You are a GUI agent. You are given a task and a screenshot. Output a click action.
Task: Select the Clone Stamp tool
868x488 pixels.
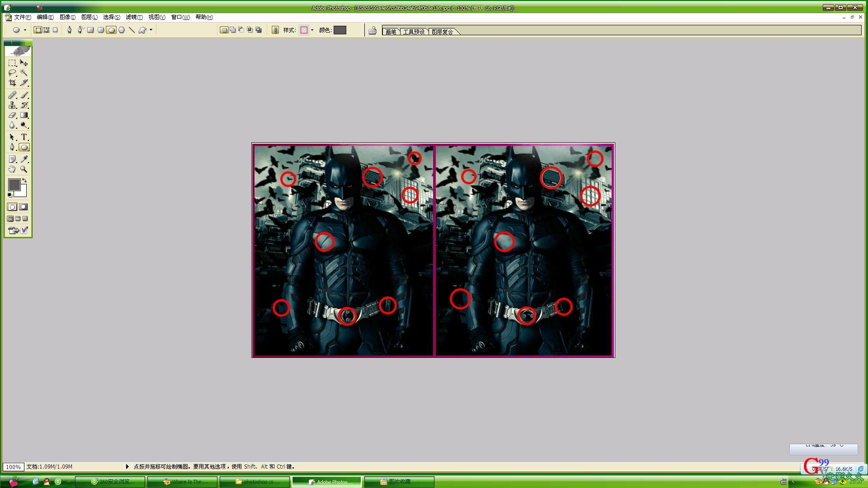(x=12, y=105)
